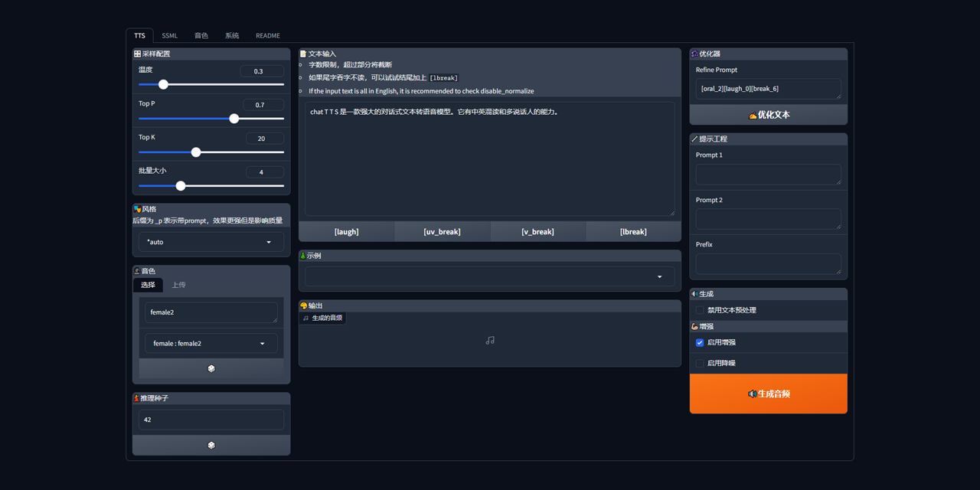This screenshot has height=490, width=980.
Task: Switch to the SSML tab
Action: pyautogui.click(x=169, y=36)
